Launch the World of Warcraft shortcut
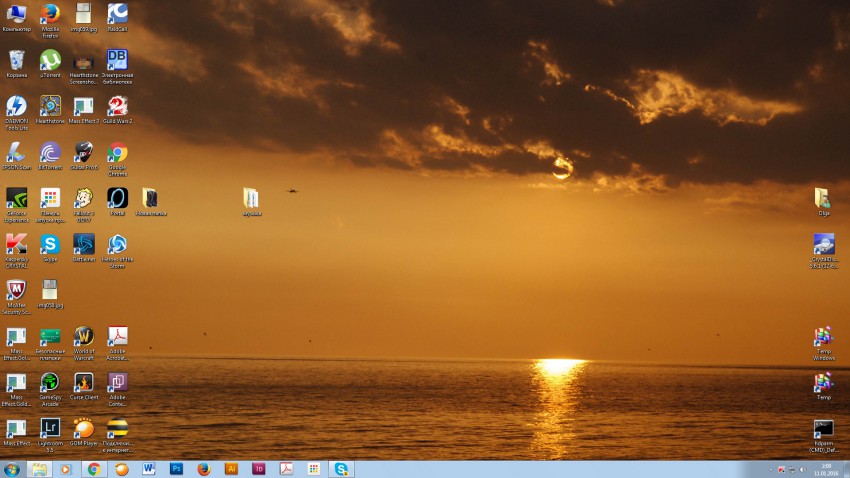The height and width of the screenshot is (478, 850). click(x=84, y=336)
